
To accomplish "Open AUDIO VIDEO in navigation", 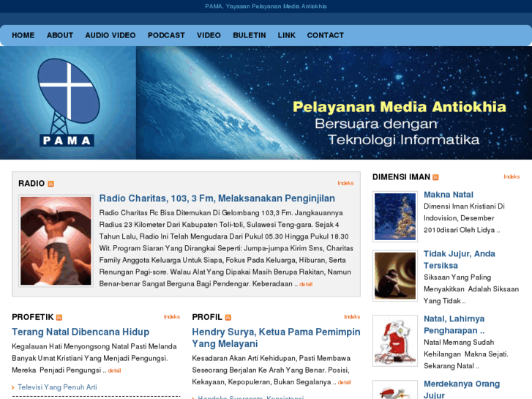I will [x=110, y=35].
